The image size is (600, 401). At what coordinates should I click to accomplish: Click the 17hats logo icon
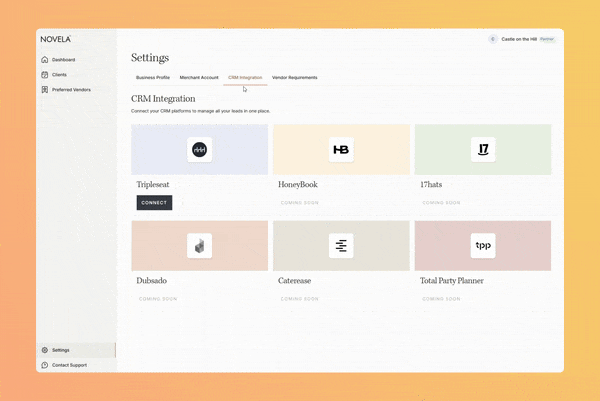click(483, 150)
